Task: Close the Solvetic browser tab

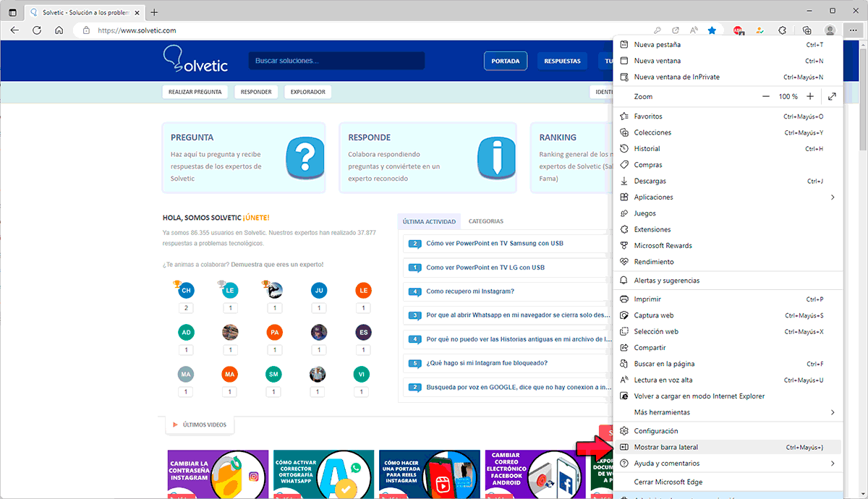Action: (135, 12)
